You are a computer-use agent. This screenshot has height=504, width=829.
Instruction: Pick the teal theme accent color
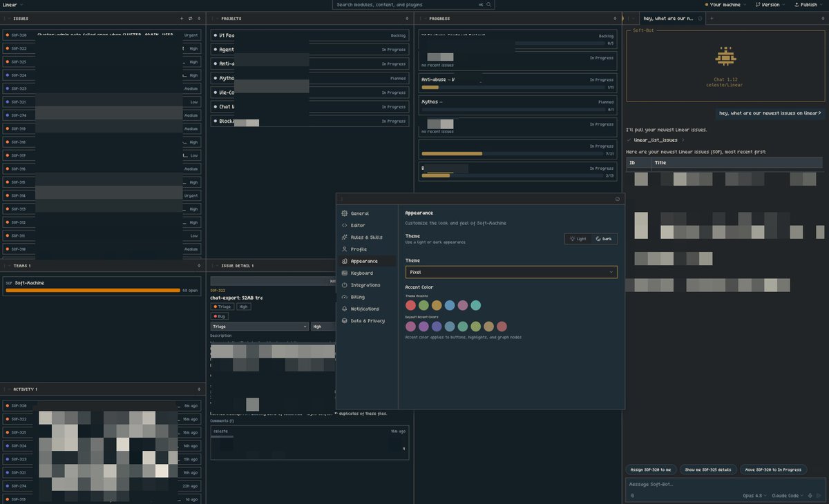pyautogui.click(x=476, y=305)
